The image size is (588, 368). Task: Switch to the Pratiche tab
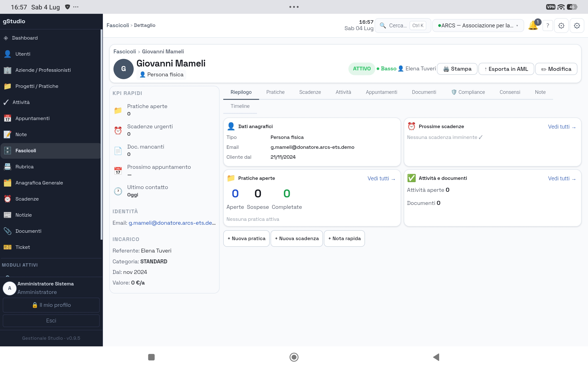click(x=275, y=92)
